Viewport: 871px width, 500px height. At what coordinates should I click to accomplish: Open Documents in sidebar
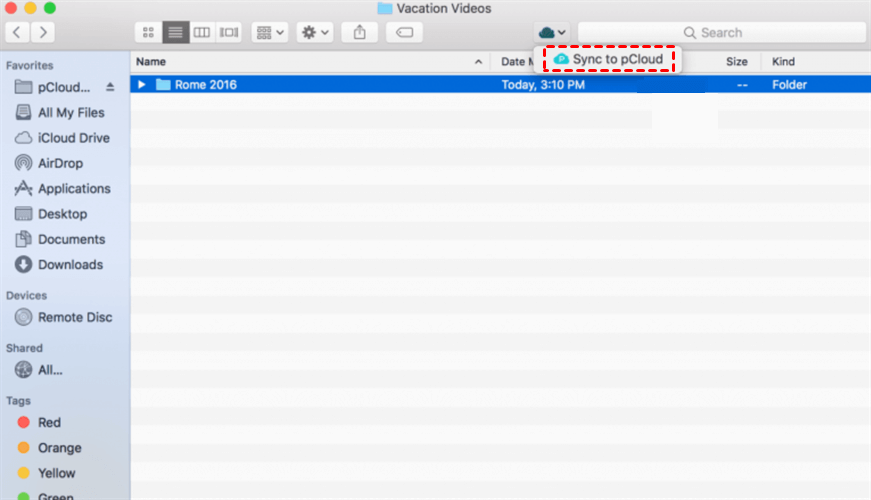pos(60,239)
